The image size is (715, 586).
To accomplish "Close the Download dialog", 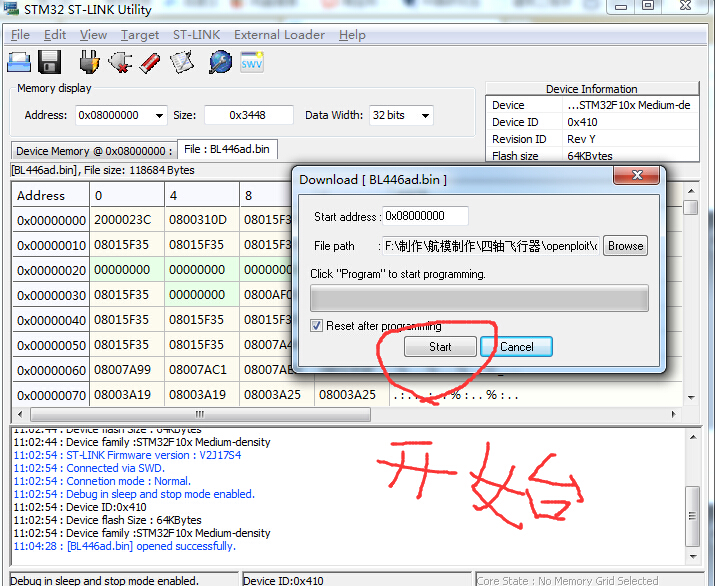I will point(637,175).
